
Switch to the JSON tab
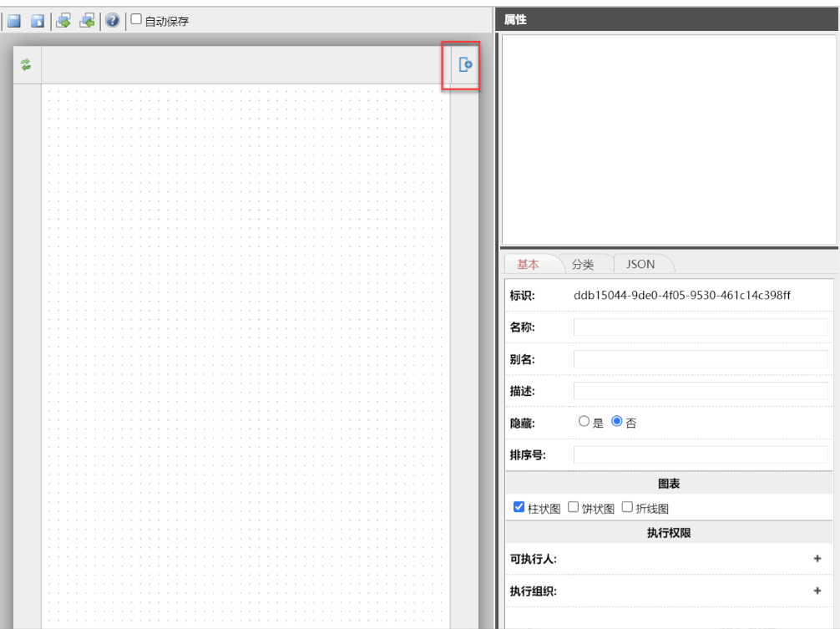[640, 264]
